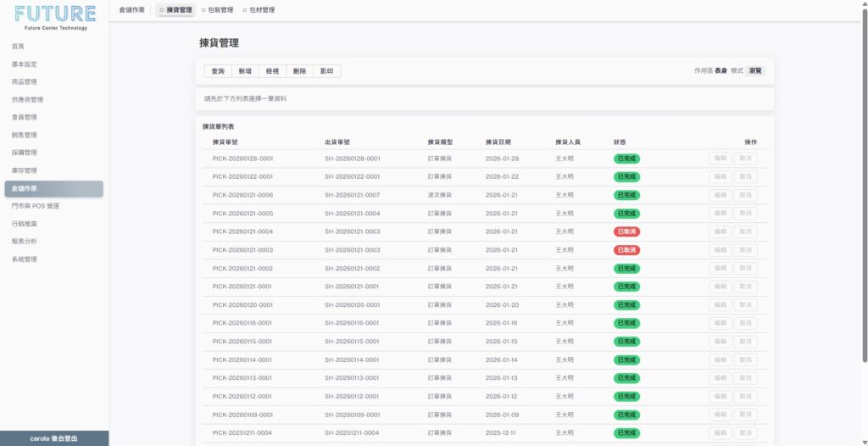Click the 新增 toolbar button
868x446 pixels.
coord(245,71)
